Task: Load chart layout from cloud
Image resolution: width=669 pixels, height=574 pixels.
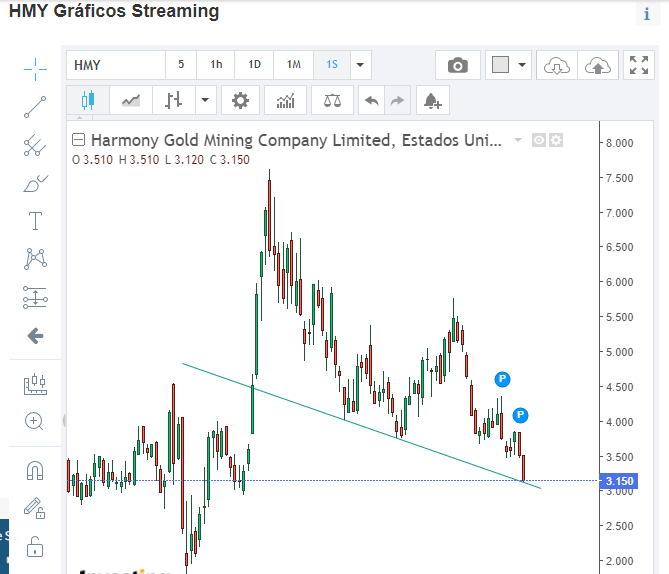Action: [557, 65]
